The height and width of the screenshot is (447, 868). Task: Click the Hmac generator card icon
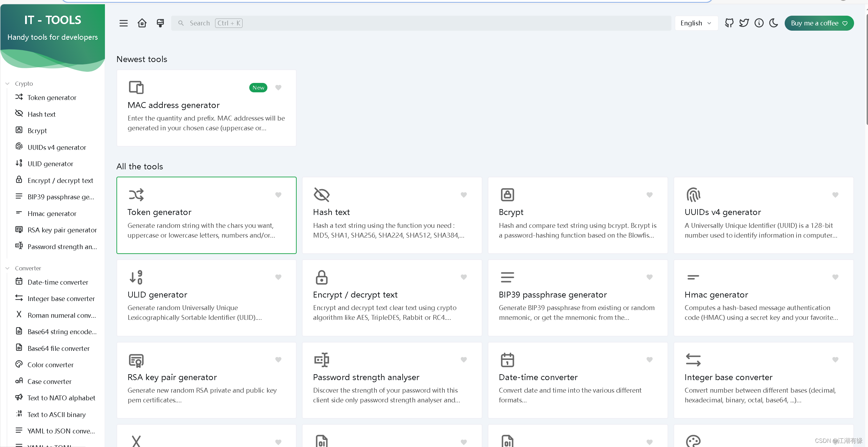pos(693,277)
